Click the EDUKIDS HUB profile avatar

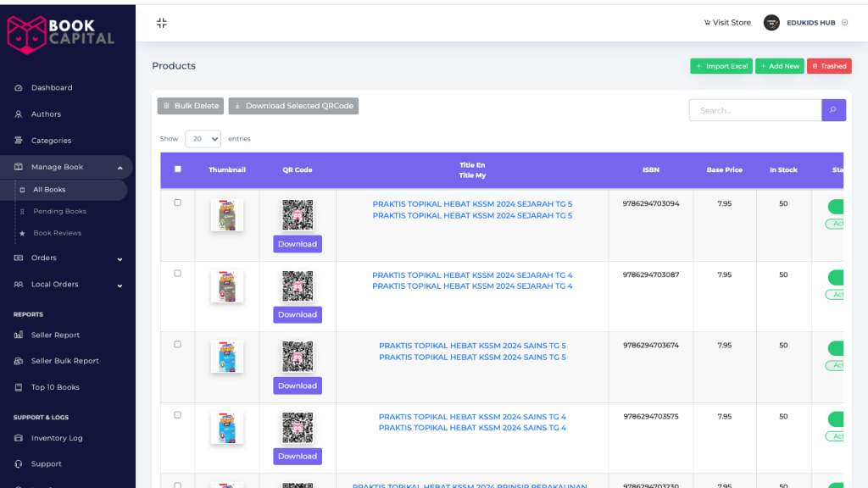(771, 23)
